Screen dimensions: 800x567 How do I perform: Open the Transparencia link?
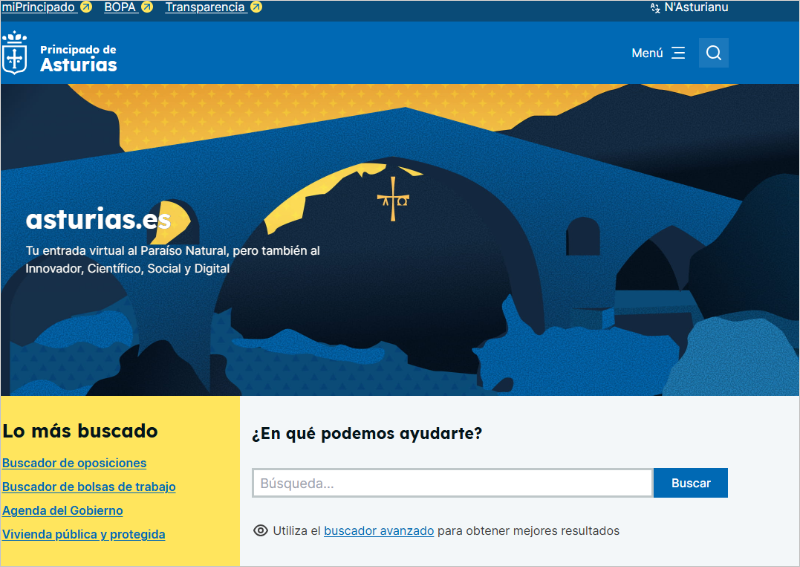click(x=205, y=7)
